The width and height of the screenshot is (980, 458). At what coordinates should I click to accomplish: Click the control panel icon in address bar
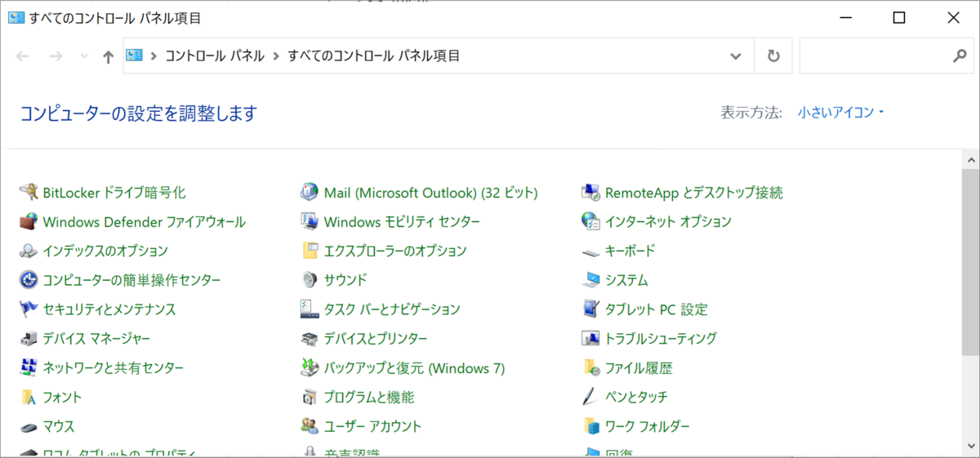[x=135, y=56]
